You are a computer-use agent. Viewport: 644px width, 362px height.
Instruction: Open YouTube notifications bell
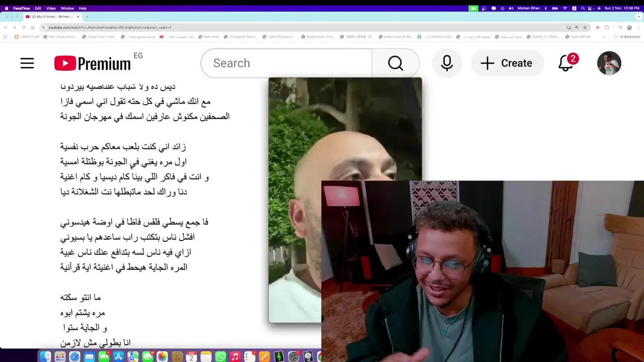tap(566, 63)
